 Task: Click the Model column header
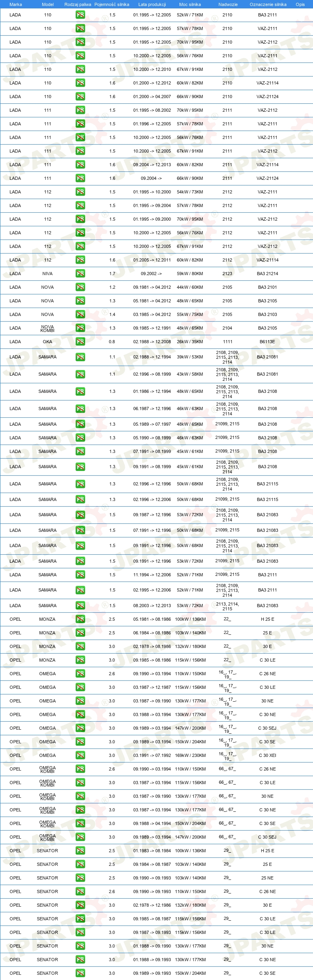coord(48,4)
